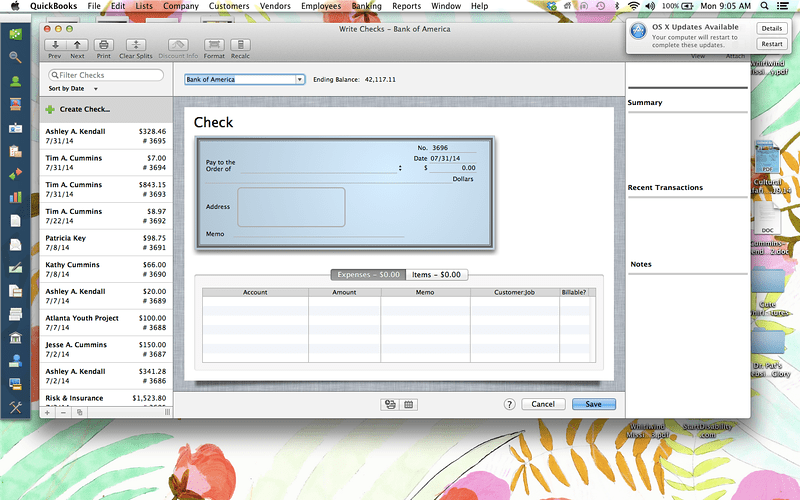Click the Pay to the Order of field

tap(318, 168)
